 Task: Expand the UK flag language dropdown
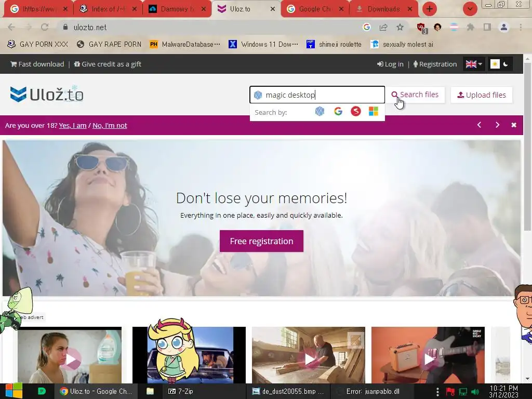(x=474, y=64)
